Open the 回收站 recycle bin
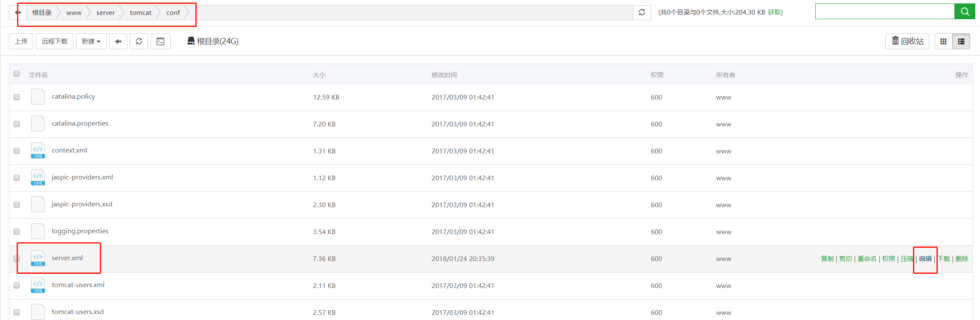 [907, 41]
